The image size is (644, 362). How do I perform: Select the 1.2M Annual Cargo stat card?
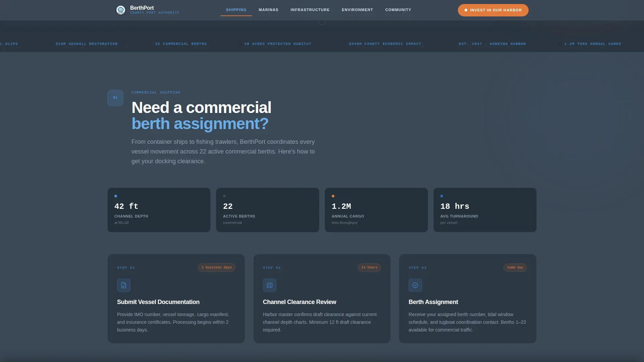coord(376,210)
